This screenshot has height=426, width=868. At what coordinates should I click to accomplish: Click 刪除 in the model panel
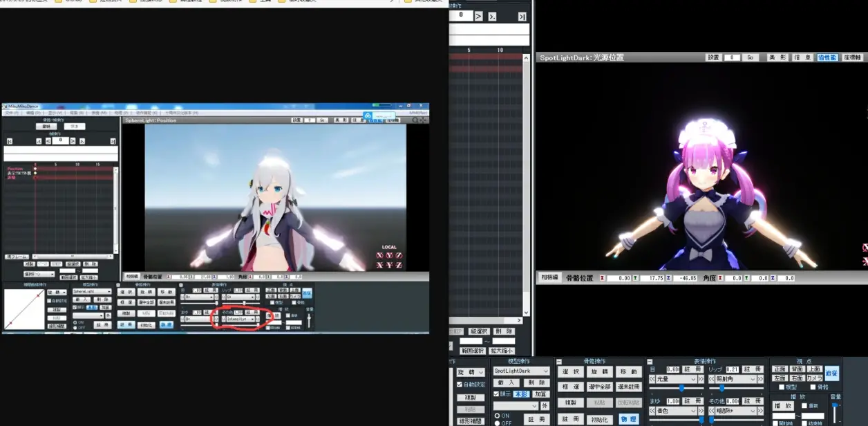pos(537,382)
